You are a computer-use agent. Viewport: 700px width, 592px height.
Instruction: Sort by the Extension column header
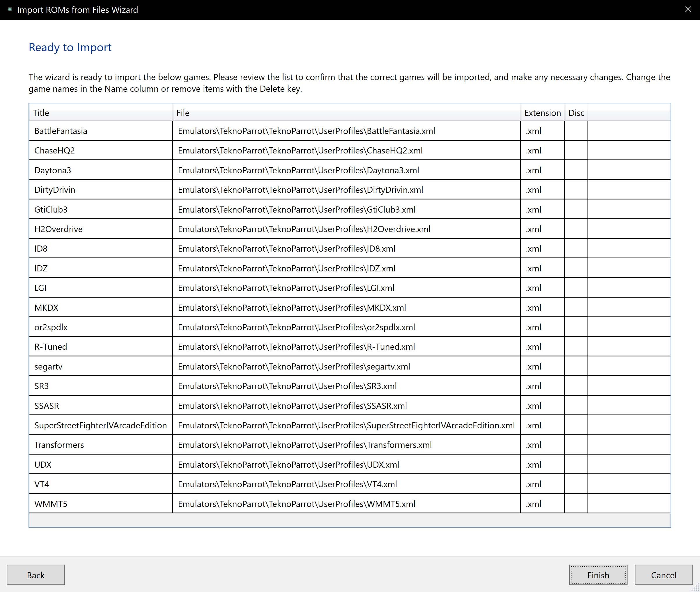[542, 113]
